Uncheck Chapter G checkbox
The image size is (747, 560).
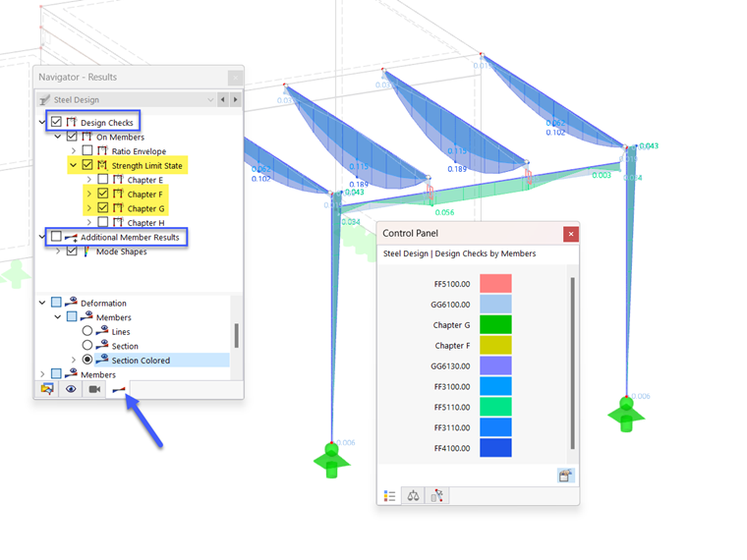point(103,207)
